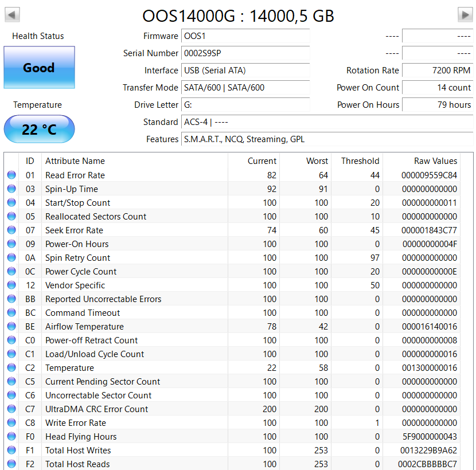This screenshot has height=470, width=476.
Task: Click status dot for Load/Unload Cycle Count
Action: tap(11, 354)
